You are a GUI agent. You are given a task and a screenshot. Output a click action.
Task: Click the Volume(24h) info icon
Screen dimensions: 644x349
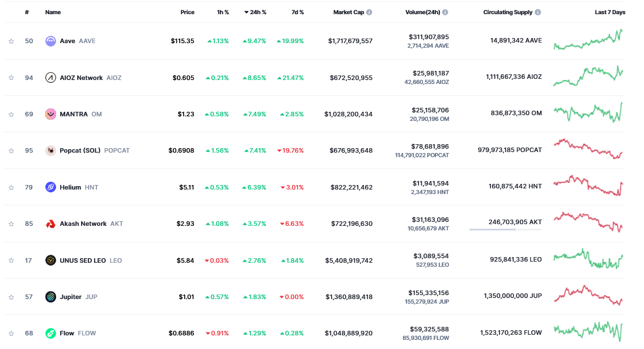(x=445, y=12)
